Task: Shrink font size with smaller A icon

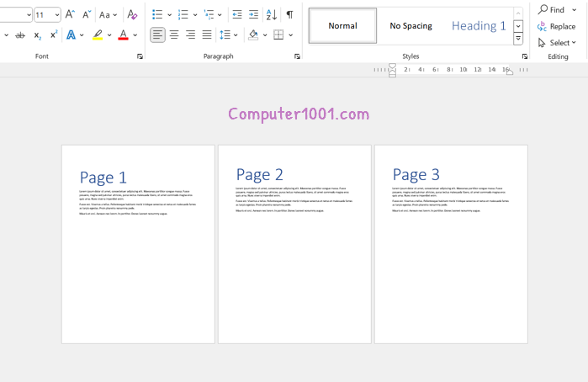Action: [x=87, y=14]
